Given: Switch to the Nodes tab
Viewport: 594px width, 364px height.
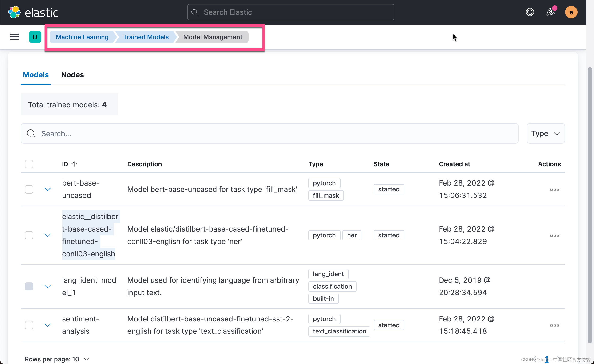Looking at the screenshot, I should click(72, 75).
